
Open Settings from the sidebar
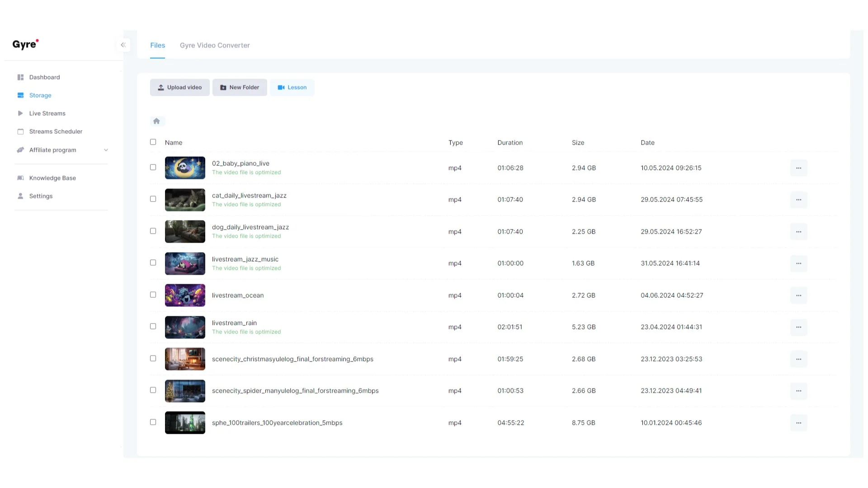[x=41, y=196]
